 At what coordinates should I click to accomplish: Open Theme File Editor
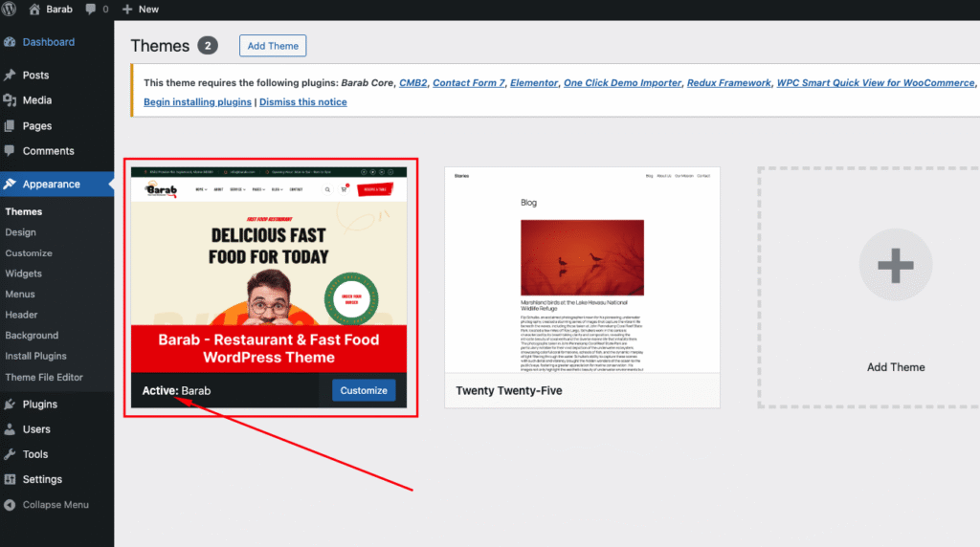44,377
